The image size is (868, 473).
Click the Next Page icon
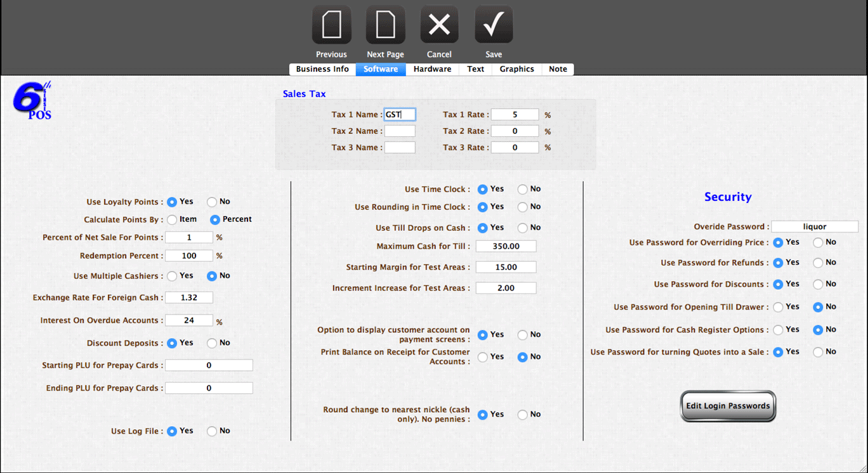click(x=385, y=25)
